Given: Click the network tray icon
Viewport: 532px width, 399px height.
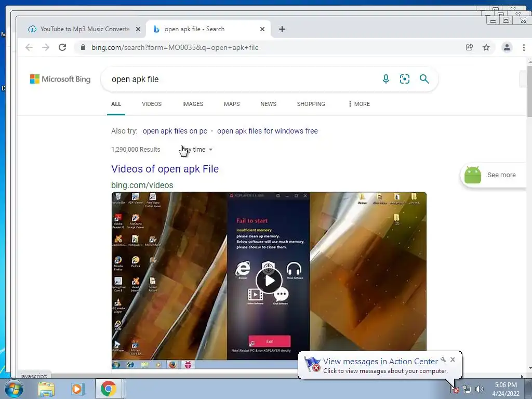Looking at the screenshot, I should pyautogui.click(x=467, y=389).
